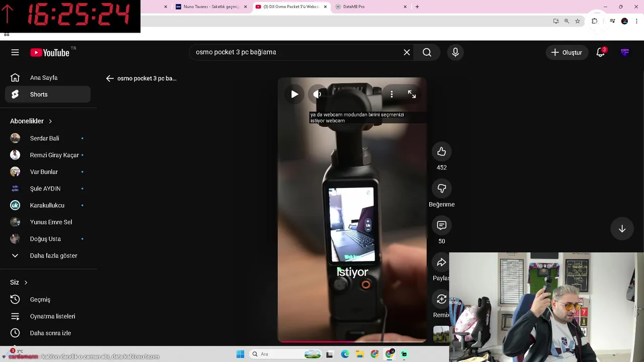Open Şule AYDIN channel
Viewport: 644px width, 362px height.
pyautogui.click(x=48, y=189)
